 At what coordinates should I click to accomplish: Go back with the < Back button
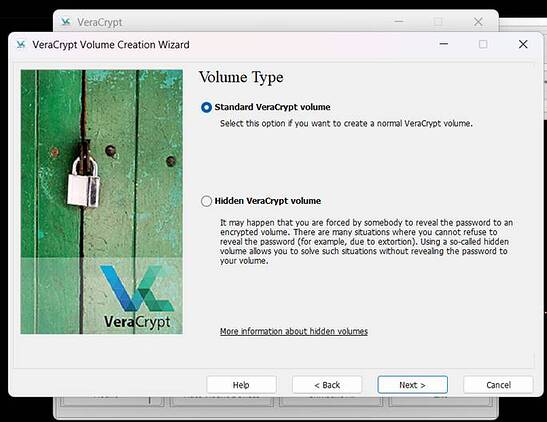click(327, 385)
